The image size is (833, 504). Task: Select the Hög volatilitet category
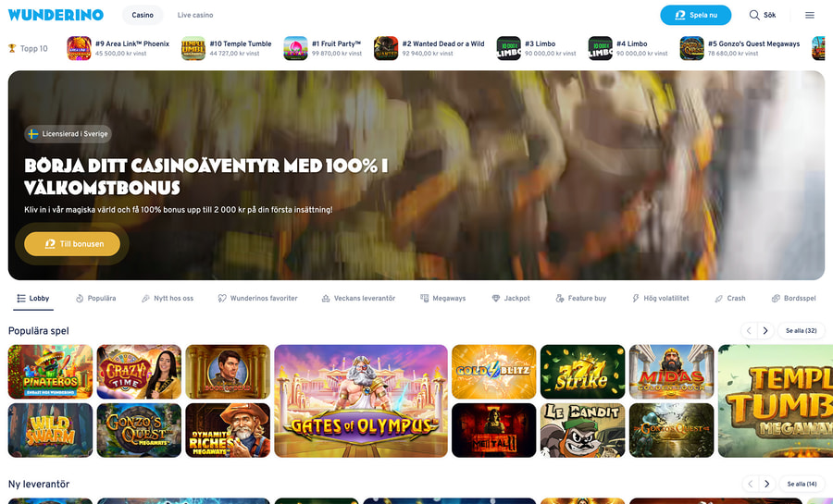coord(660,298)
